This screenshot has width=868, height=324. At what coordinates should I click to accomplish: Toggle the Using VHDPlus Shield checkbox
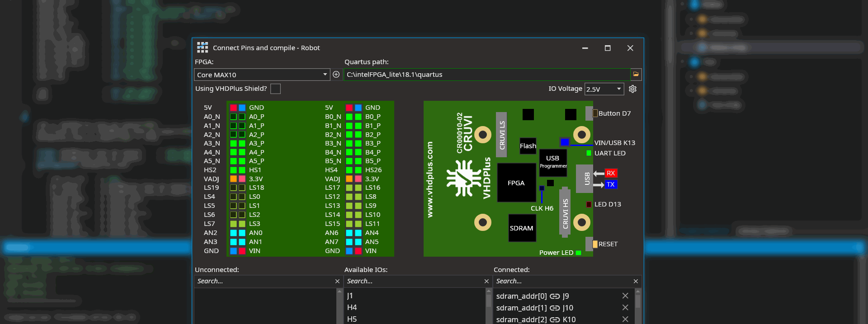pyautogui.click(x=275, y=89)
